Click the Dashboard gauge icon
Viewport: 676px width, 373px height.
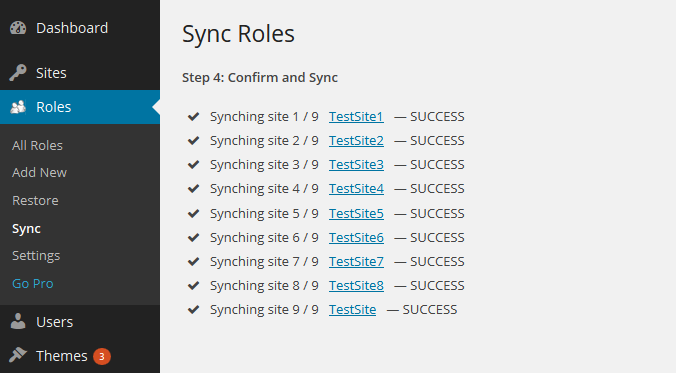(18, 28)
